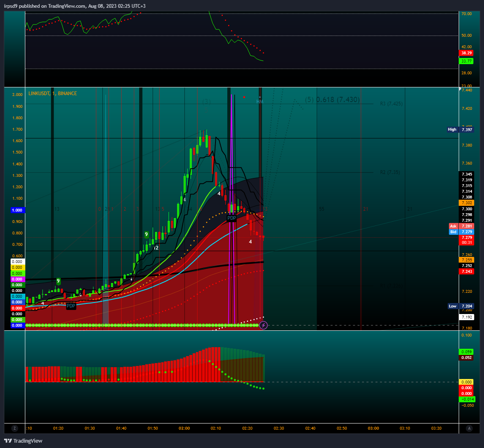Click the 7.260 price scale value

[x=467, y=255]
